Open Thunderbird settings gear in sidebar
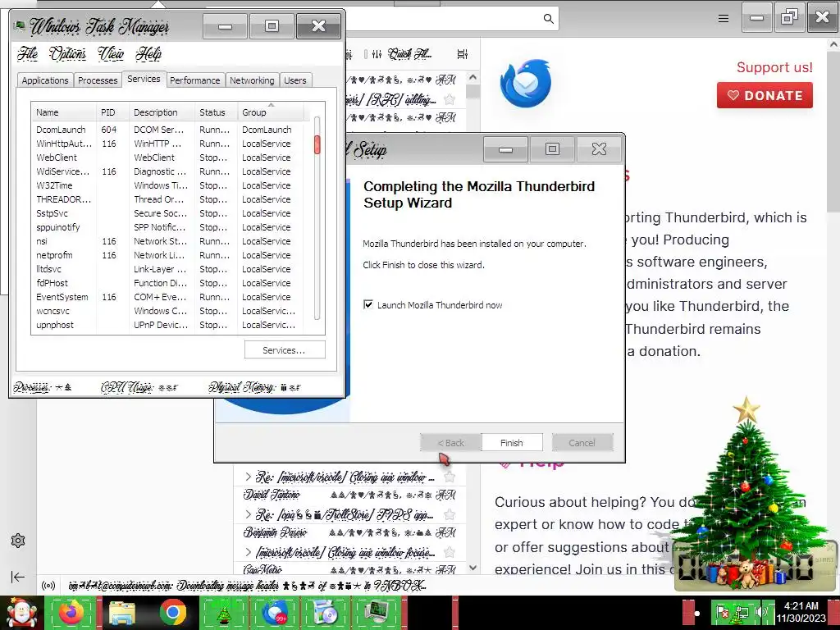The image size is (840, 630). pos(18,541)
